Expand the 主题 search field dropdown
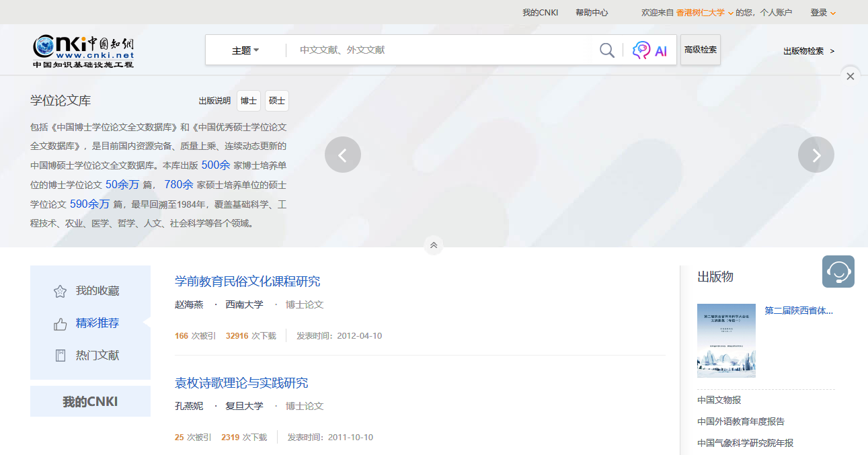This screenshot has height=455, width=868. coord(245,50)
